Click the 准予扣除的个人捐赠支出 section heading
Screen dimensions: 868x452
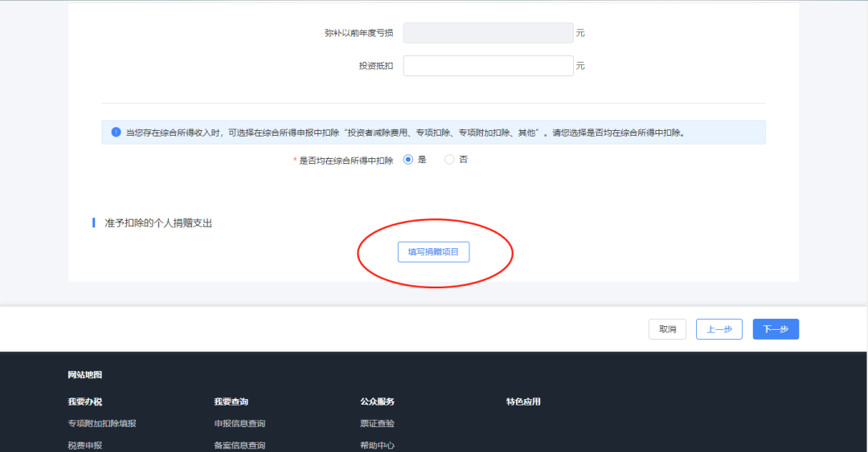[158, 223]
